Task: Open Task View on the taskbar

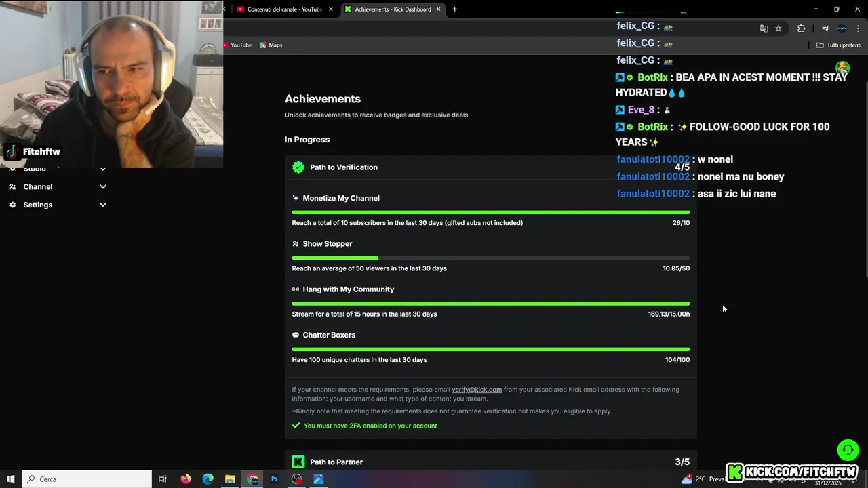Action: (x=163, y=479)
